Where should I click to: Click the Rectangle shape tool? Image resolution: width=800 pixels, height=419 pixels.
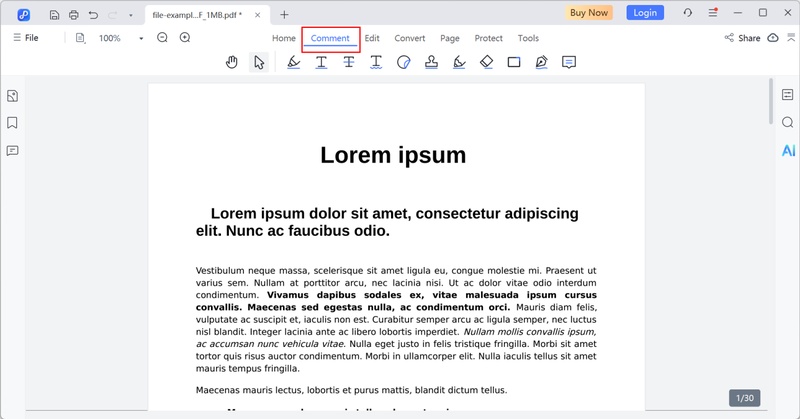tap(514, 62)
